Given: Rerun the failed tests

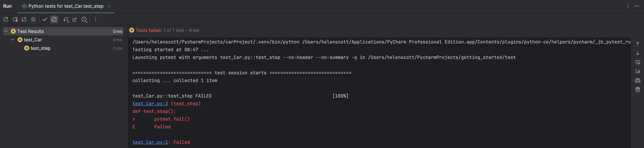Looking at the screenshot, I should coord(15,19).
